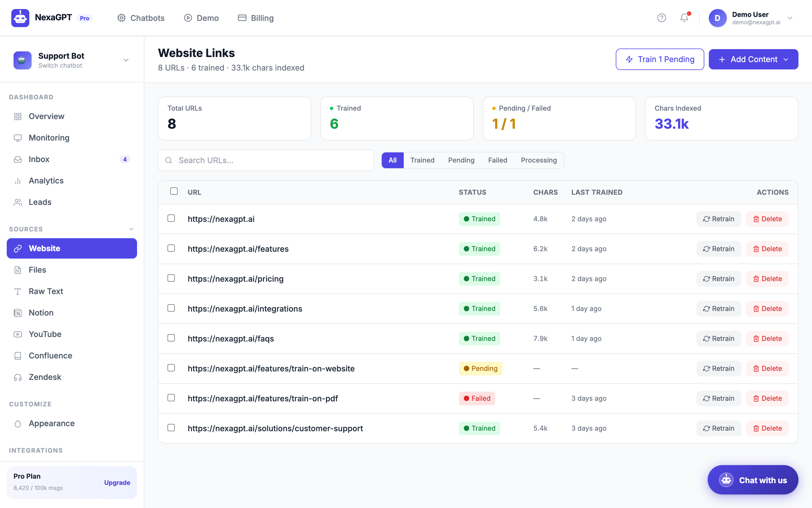The height and width of the screenshot is (508, 812).
Task: Select the integrations URL checkbox
Action: (x=171, y=308)
